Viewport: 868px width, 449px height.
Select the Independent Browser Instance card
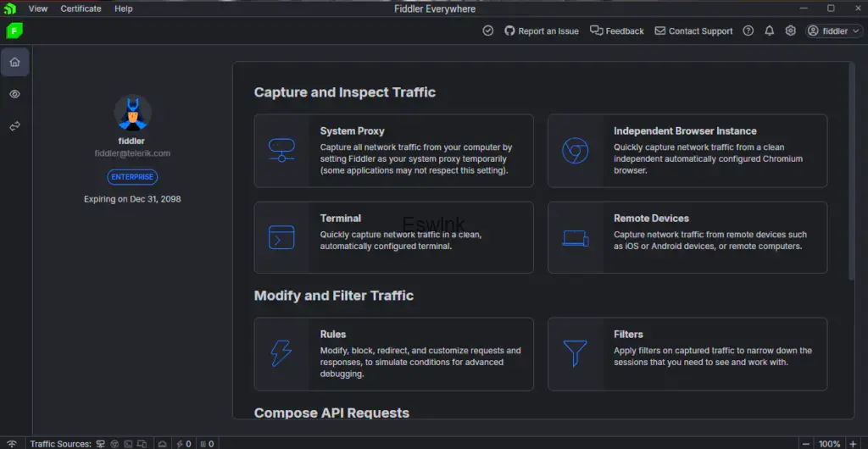pyautogui.click(x=687, y=151)
